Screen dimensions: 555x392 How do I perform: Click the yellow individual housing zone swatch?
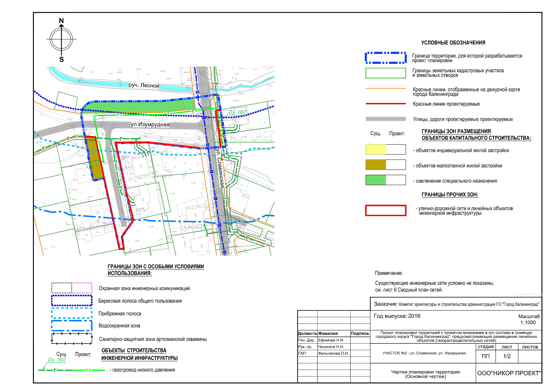pos(376,150)
